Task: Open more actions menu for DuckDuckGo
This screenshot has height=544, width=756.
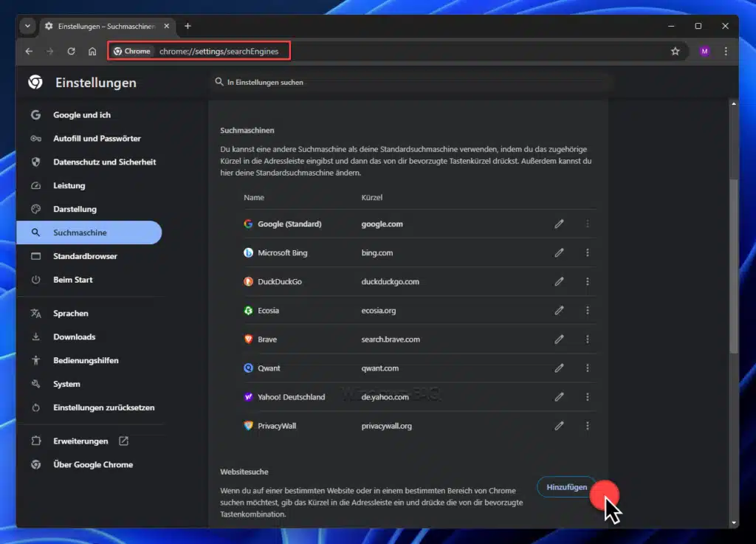Action: tap(587, 281)
